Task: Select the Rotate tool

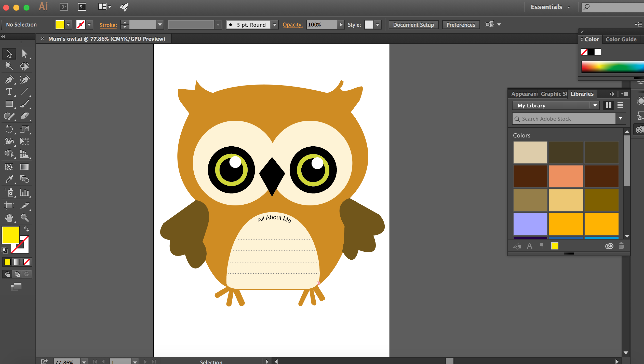Action: (9, 129)
